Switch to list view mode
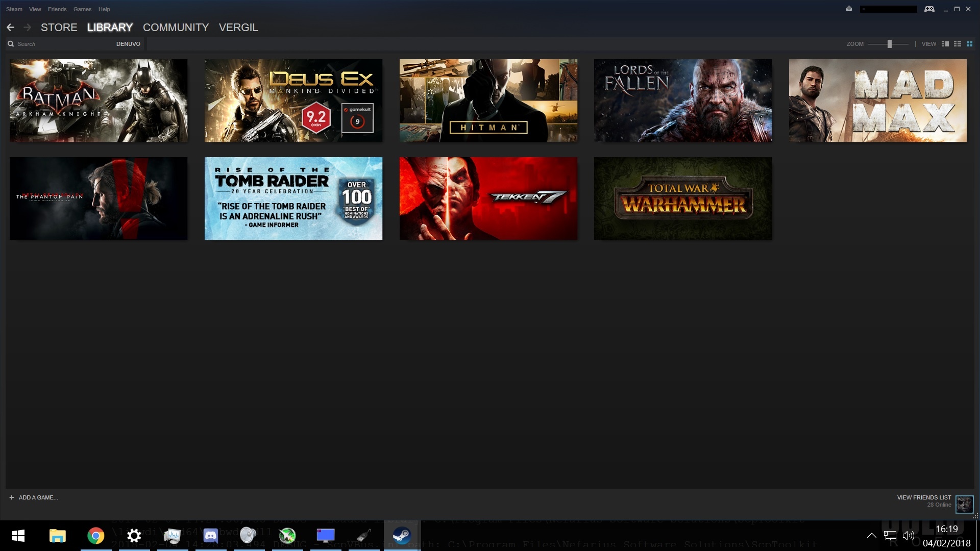The image size is (980, 551). pyautogui.click(x=958, y=44)
